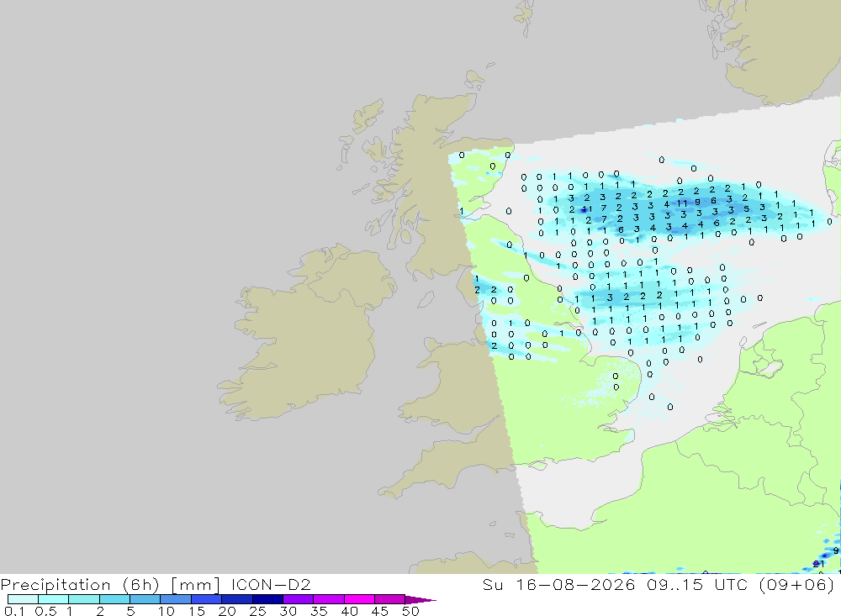The height and width of the screenshot is (616, 841).
Task: Click the "9" value right of the second "11"
Action: (697, 203)
